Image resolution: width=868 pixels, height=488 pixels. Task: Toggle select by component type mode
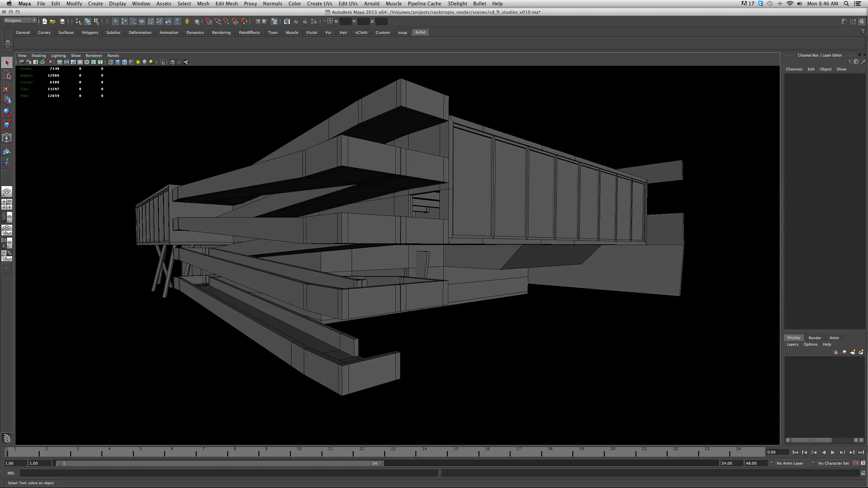click(96, 21)
